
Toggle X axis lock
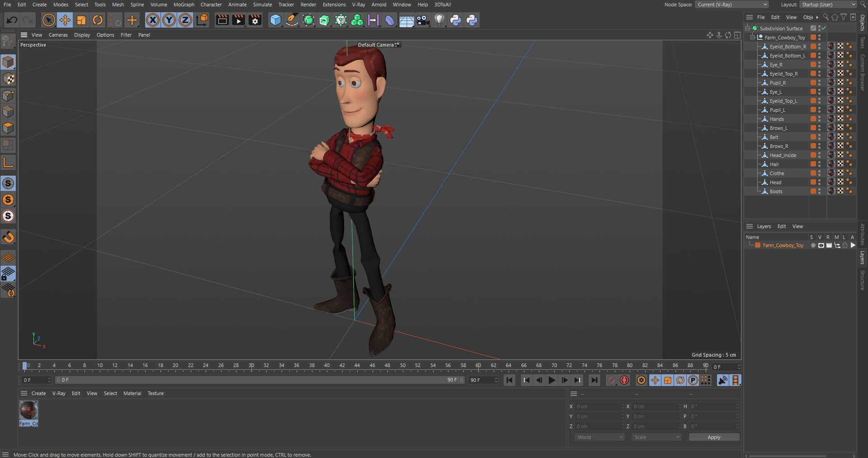153,20
